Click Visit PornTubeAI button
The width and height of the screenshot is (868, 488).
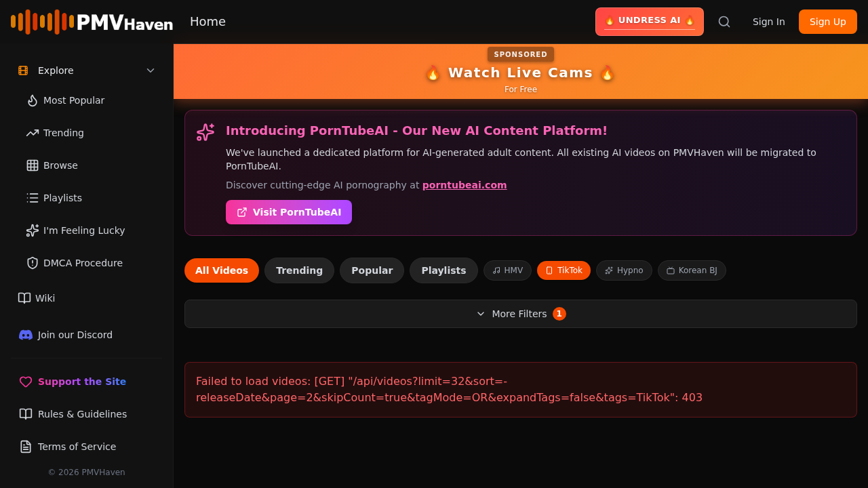click(289, 212)
